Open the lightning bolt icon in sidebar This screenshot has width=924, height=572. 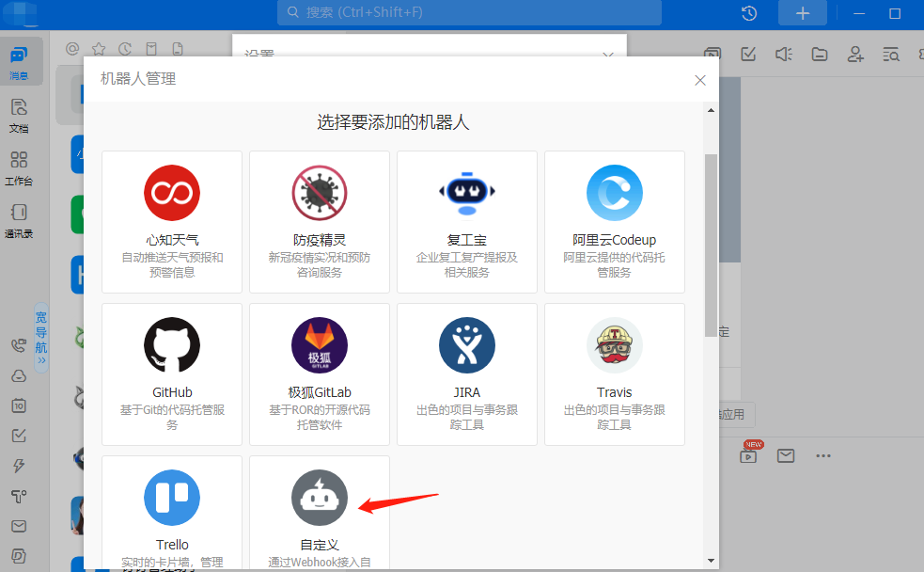tap(19, 466)
